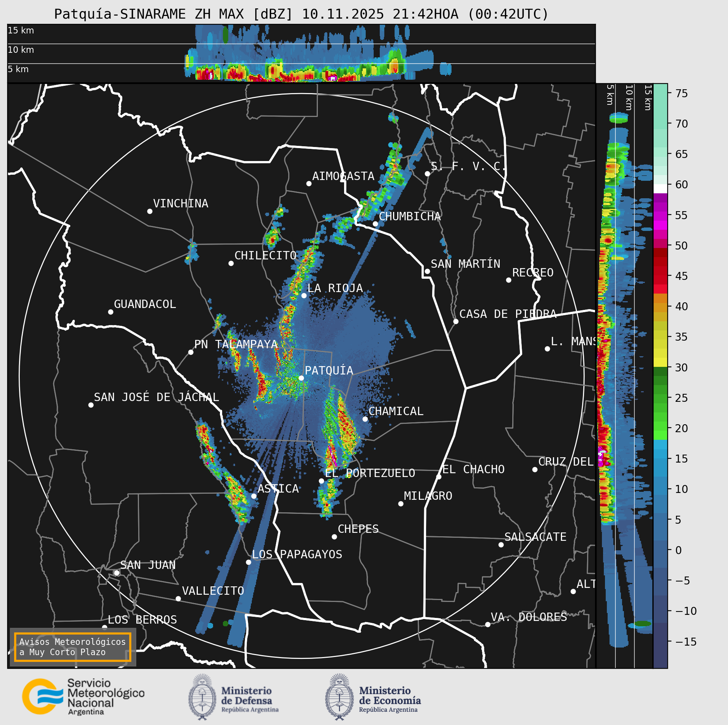This screenshot has height=725, width=728.
Task: Click the SAN JOSÉ DE JÁCHAL marker dot
Action: click(91, 405)
